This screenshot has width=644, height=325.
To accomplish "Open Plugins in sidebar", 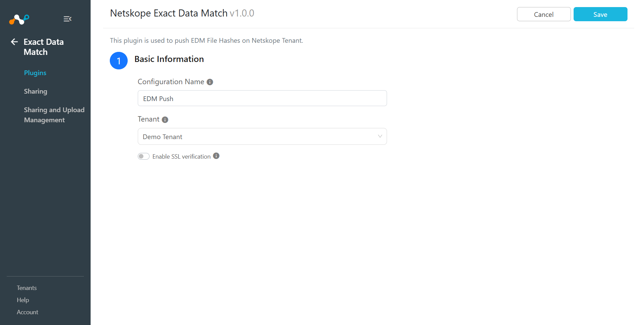I will point(35,73).
